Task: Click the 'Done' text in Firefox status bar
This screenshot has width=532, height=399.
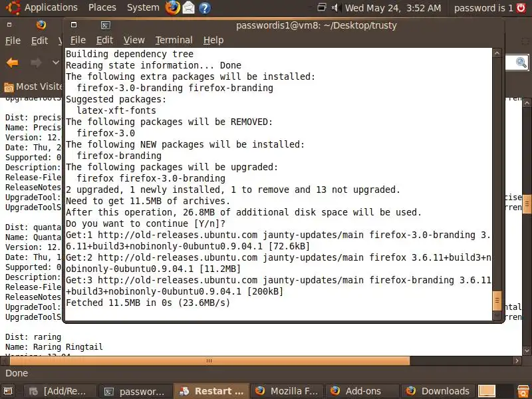Action: click(17, 373)
